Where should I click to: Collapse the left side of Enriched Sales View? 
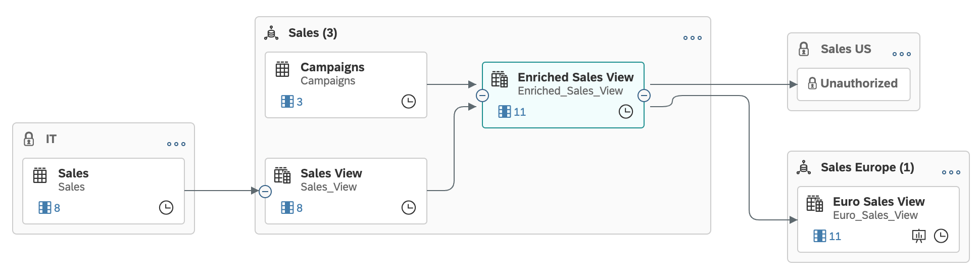(x=482, y=96)
